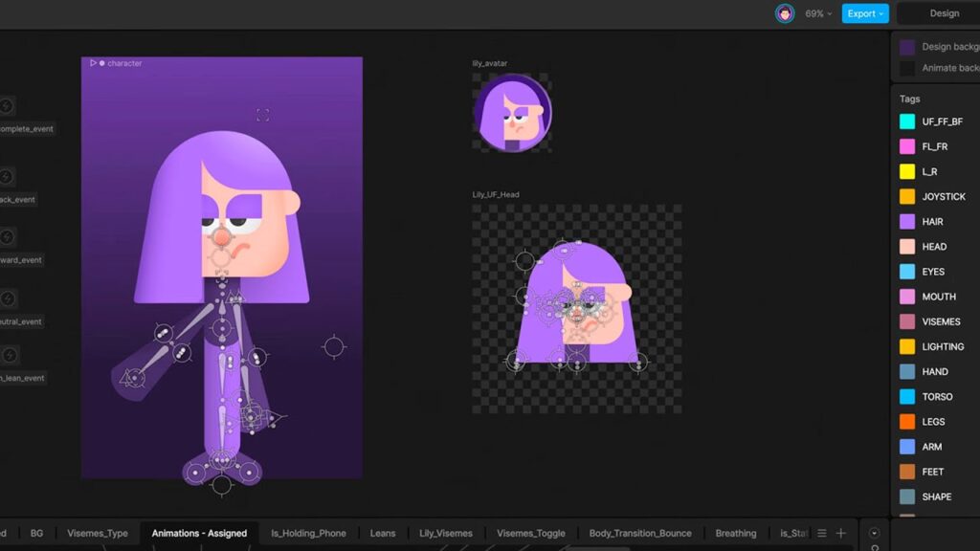The width and height of the screenshot is (980, 551).
Task: Click the cyan UF_FF_BF tag swatch
Action: tap(907, 121)
